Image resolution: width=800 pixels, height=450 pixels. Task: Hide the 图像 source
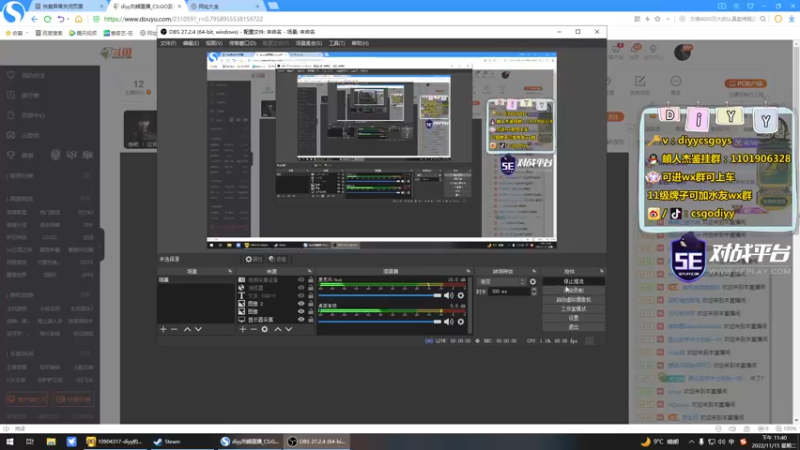click(x=301, y=311)
